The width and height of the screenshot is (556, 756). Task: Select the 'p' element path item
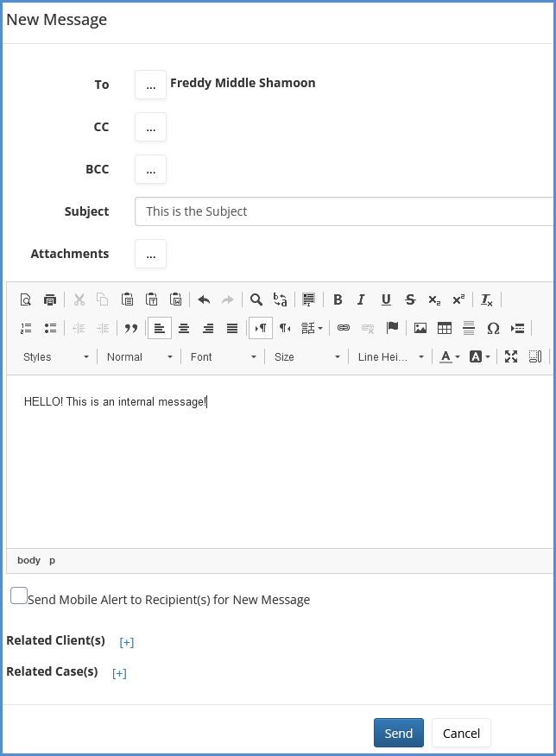coord(52,560)
